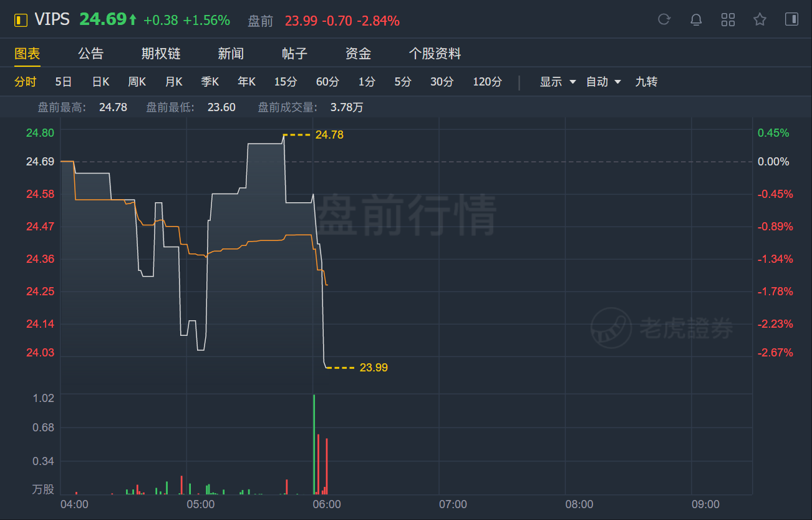Image resolution: width=812 pixels, height=520 pixels.
Task: Click the tallest green volume bar
Action: click(314, 444)
